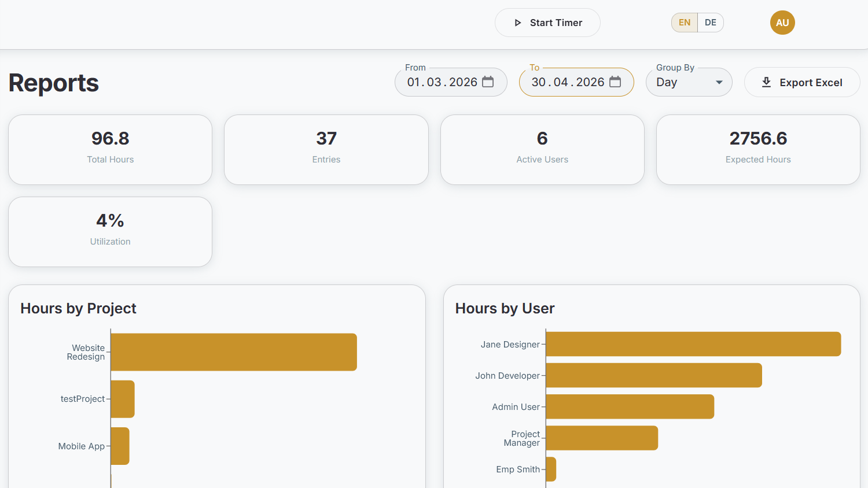Click the Website Redesign axis label
The image size is (868, 488).
(x=86, y=352)
